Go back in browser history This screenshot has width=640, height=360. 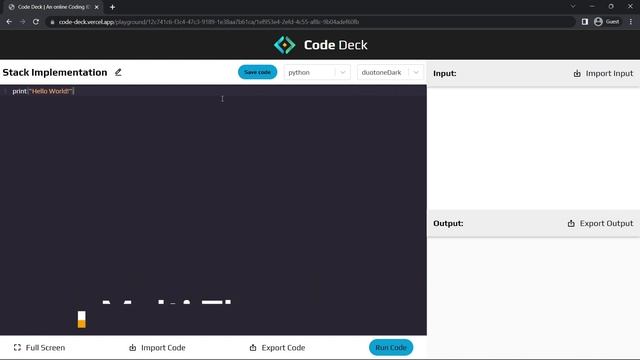coord(9,22)
